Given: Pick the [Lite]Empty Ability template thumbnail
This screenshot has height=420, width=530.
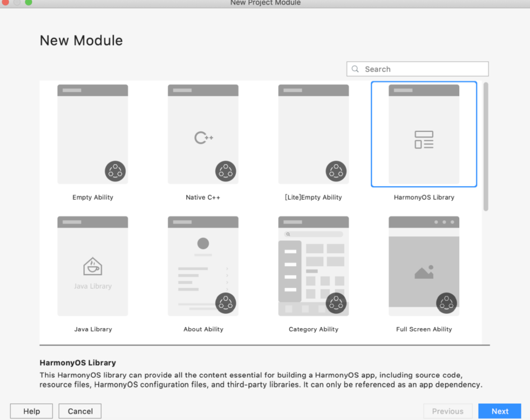Looking at the screenshot, I should point(314,134).
